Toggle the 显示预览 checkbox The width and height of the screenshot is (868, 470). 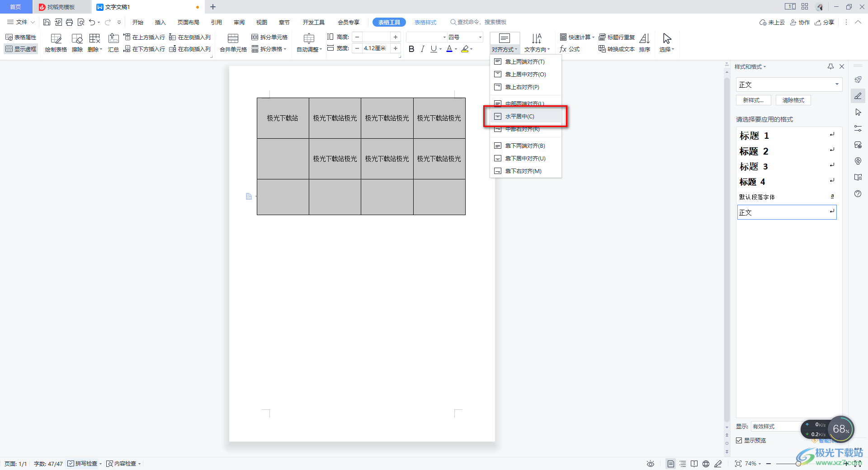739,440
